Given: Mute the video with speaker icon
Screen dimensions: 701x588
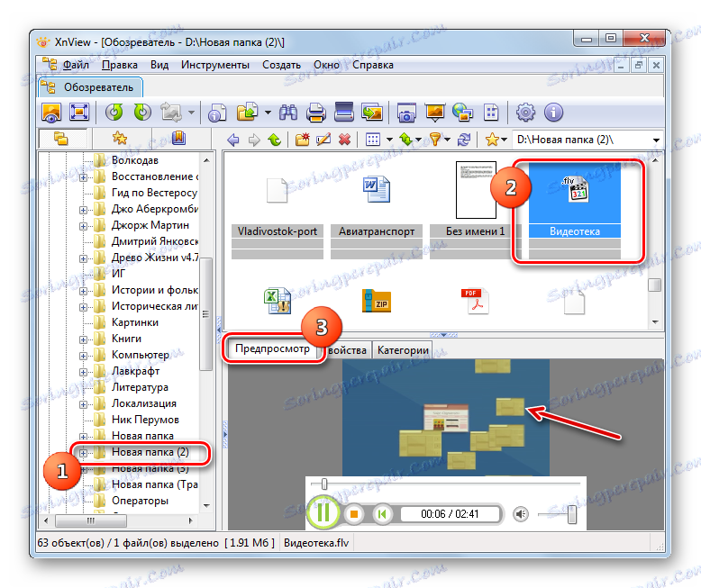Looking at the screenshot, I should pos(521,514).
